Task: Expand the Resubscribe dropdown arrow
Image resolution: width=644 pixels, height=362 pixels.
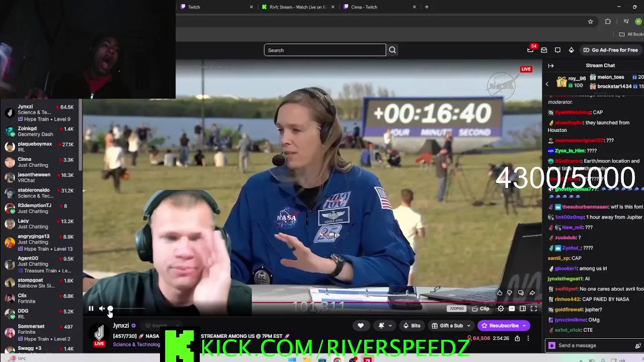Action: point(524,326)
